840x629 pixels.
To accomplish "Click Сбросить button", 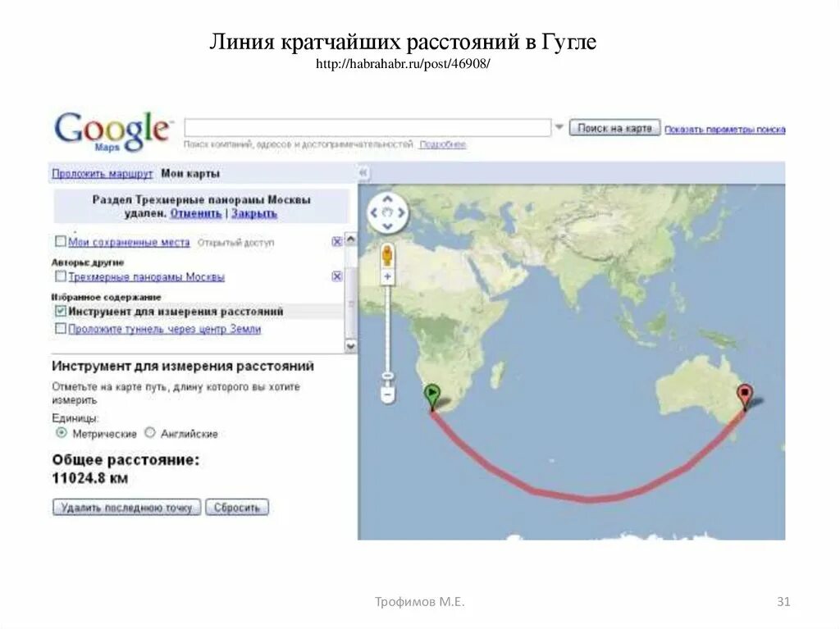I will pos(237,508).
